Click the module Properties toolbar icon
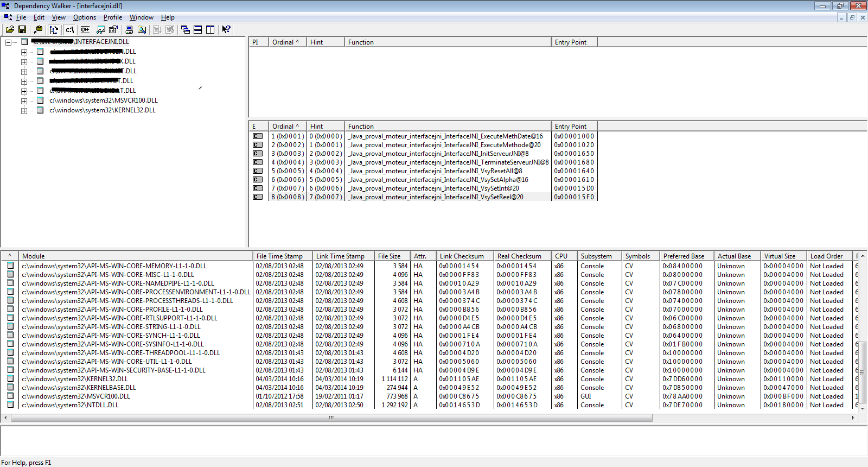868x467 pixels. coord(113,29)
